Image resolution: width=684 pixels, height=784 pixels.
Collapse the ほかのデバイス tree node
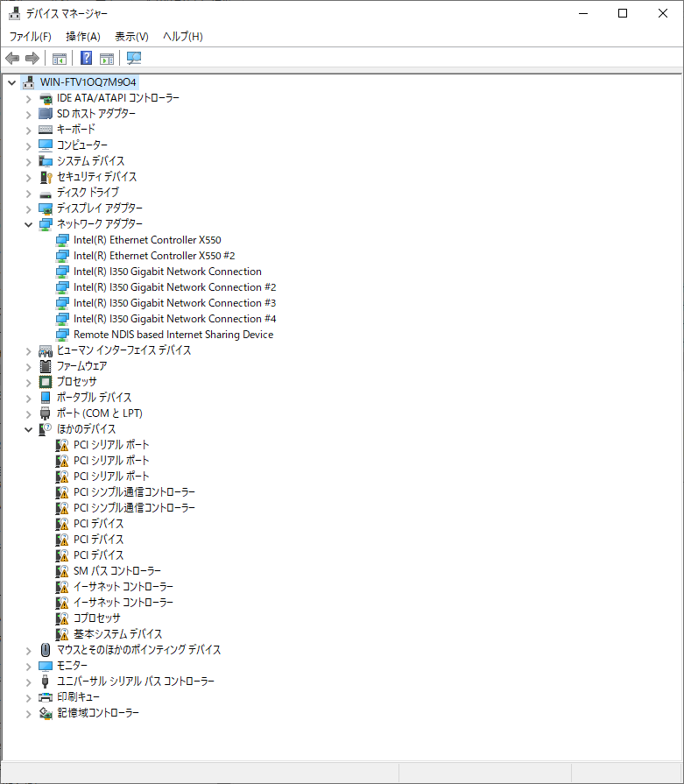(x=29, y=429)
